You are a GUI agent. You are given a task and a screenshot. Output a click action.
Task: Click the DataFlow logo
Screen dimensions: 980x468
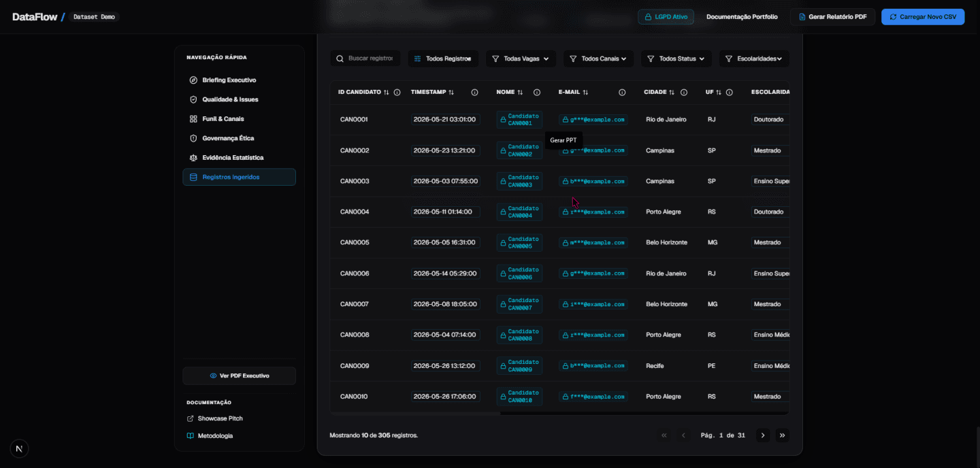(35, 17)
